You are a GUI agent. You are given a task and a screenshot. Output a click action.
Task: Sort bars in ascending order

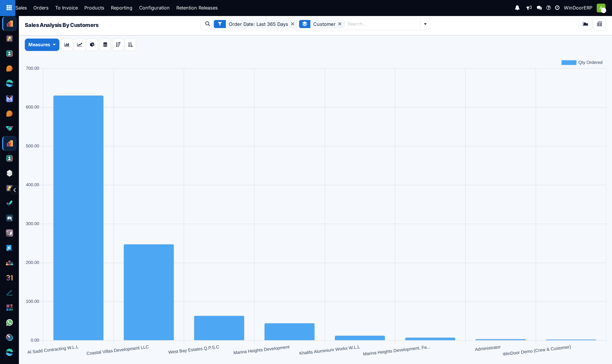tap(130, 45)
